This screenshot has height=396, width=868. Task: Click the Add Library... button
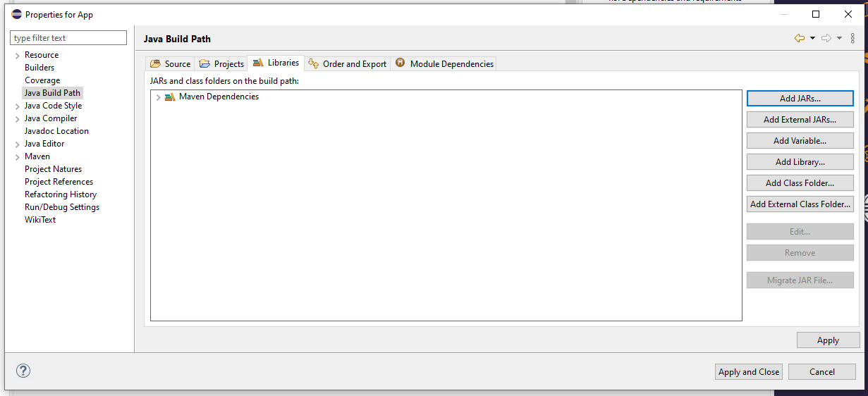[800, 162]
